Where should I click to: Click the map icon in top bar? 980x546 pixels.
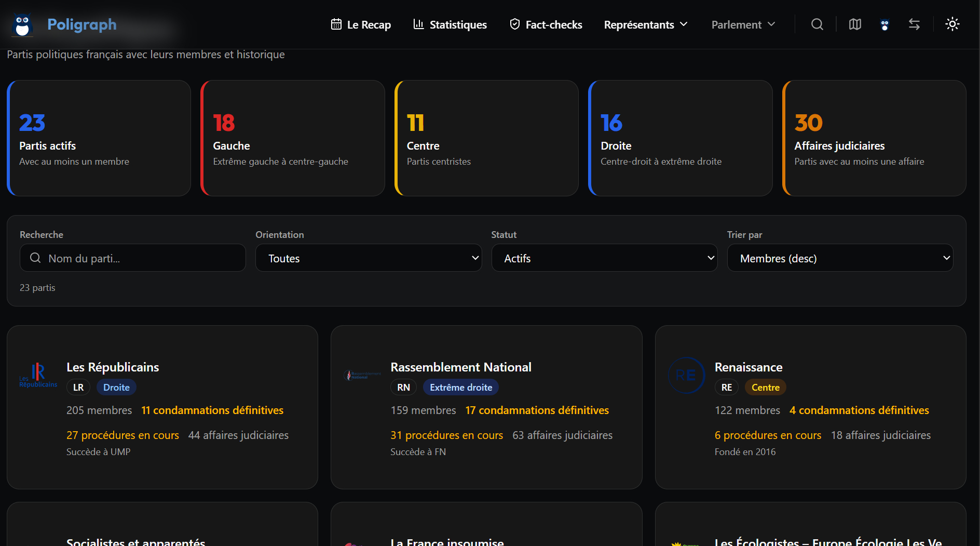[x=855, y=24]
